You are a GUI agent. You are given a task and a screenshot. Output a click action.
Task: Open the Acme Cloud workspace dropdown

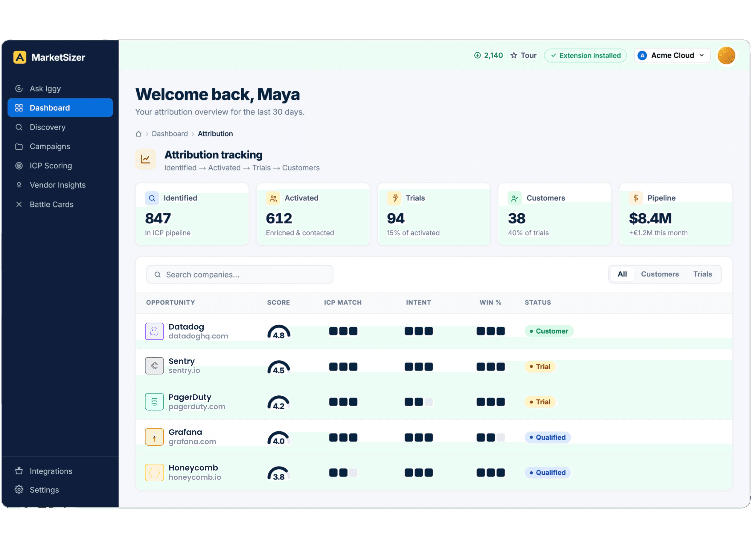point(672,55)
